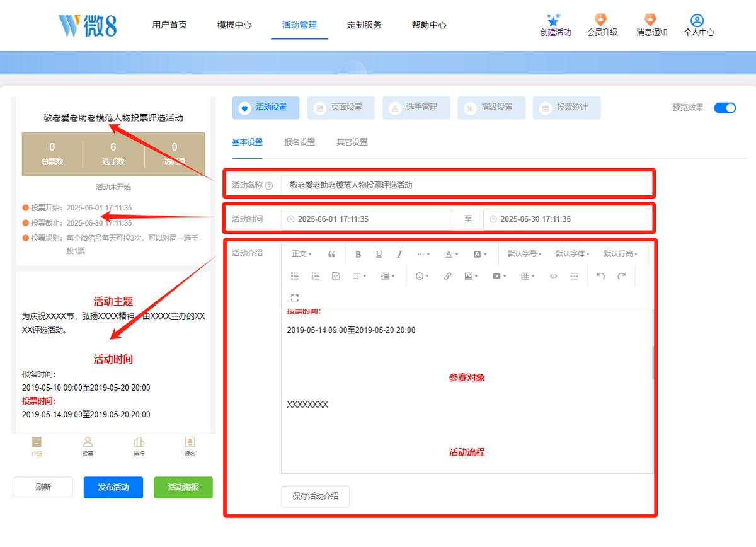This screenshot has height=547, width=756.
Task: Open the 正文 heading style dropdown
Action: (x=301, y=254)
